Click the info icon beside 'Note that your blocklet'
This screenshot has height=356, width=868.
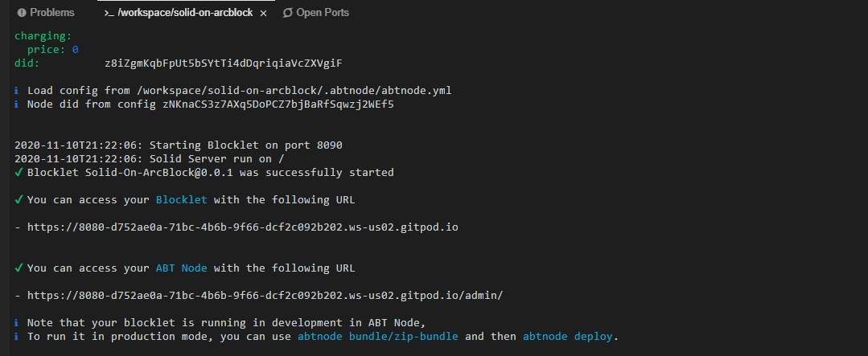click(18, 322)
